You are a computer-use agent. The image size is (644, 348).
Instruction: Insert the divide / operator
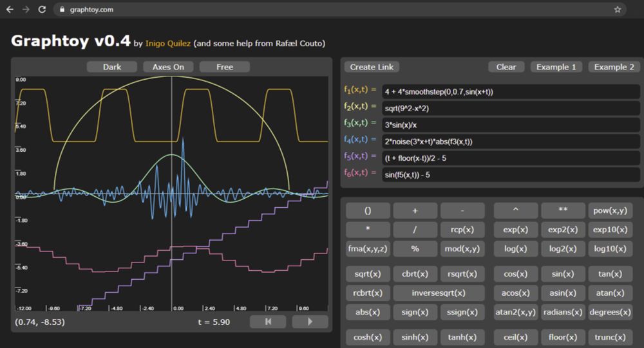click(415, 230)
